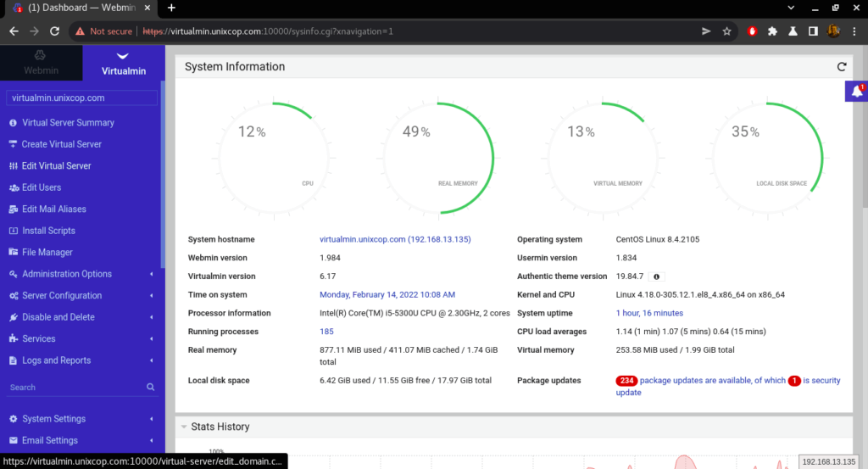Toggle the browser side panel icon
This screenshot has width=868, height=469.
813,31
